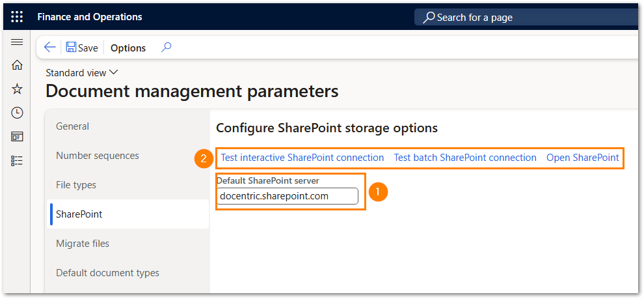Go to the Home icon
Image resolution: width=644 pixels, height=299 pixels.
pos(17,65)
